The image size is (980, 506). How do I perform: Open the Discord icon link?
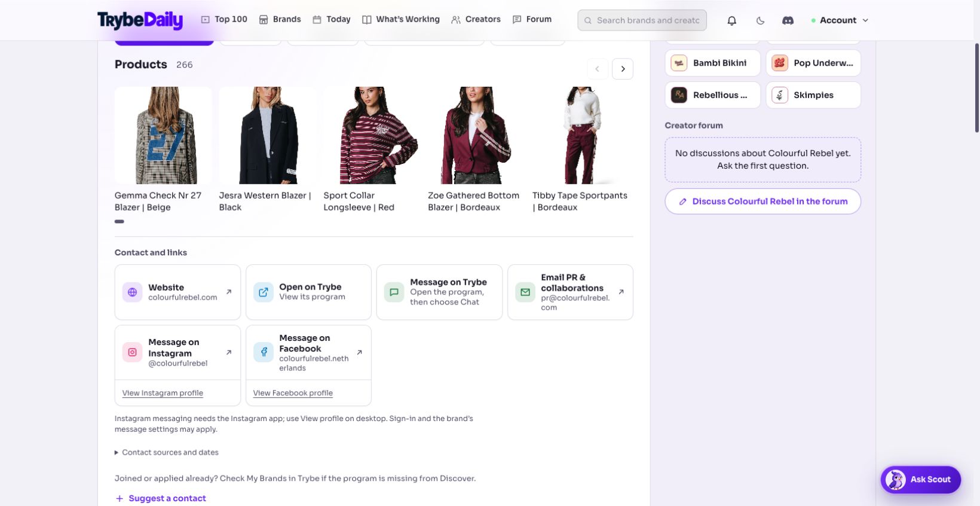coord(788,20)
